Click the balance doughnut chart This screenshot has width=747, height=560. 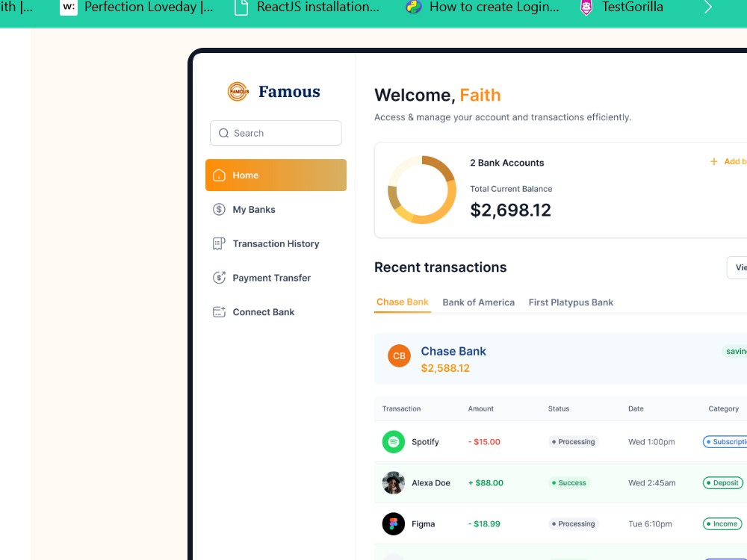tap(422, 190)
